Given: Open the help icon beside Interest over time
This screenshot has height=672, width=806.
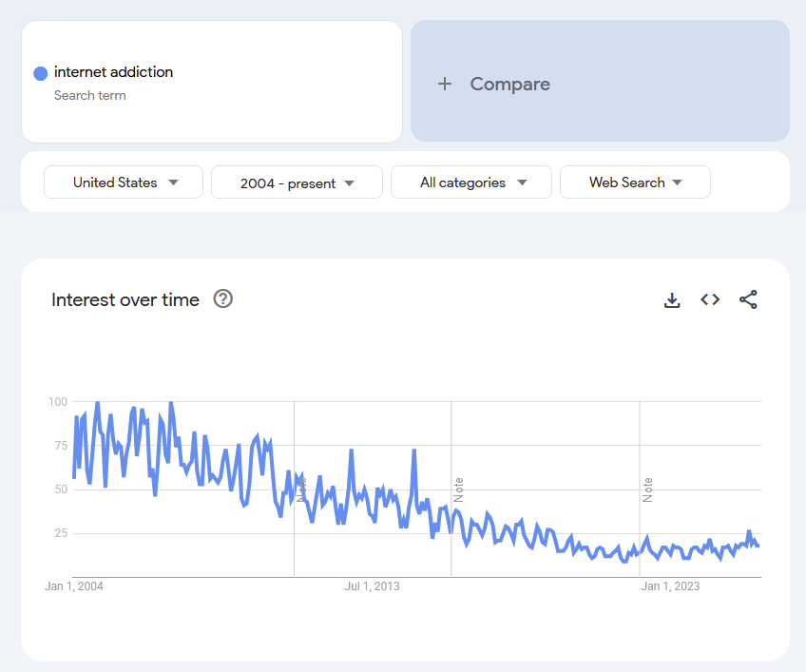Looking at the screenshot, I should (x=223, y=299).
